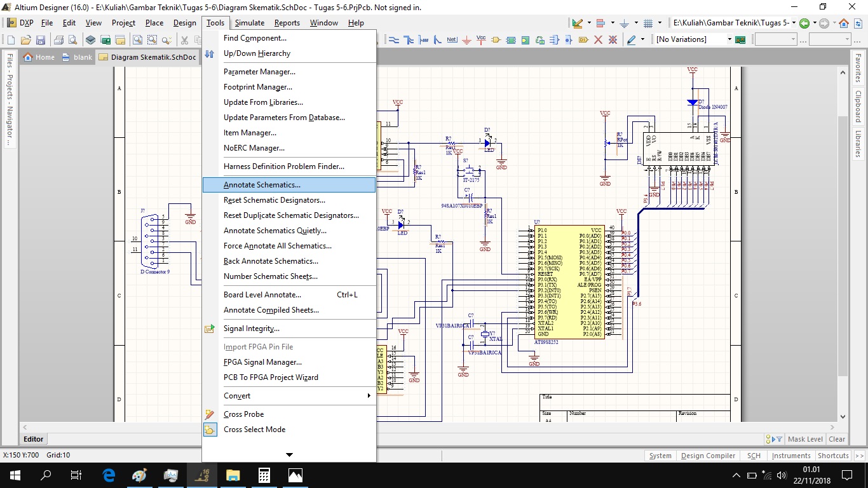Create a new document with the toolbar icon

(11, 39)
